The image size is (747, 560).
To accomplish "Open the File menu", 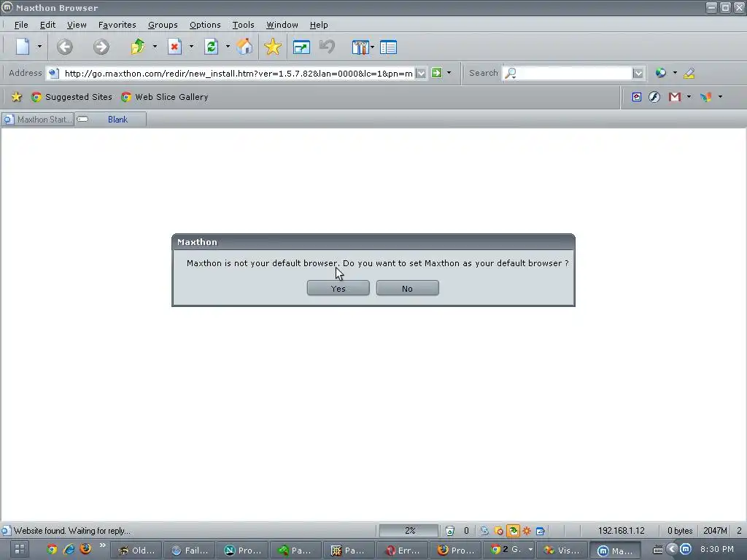I will click(21, 25).
